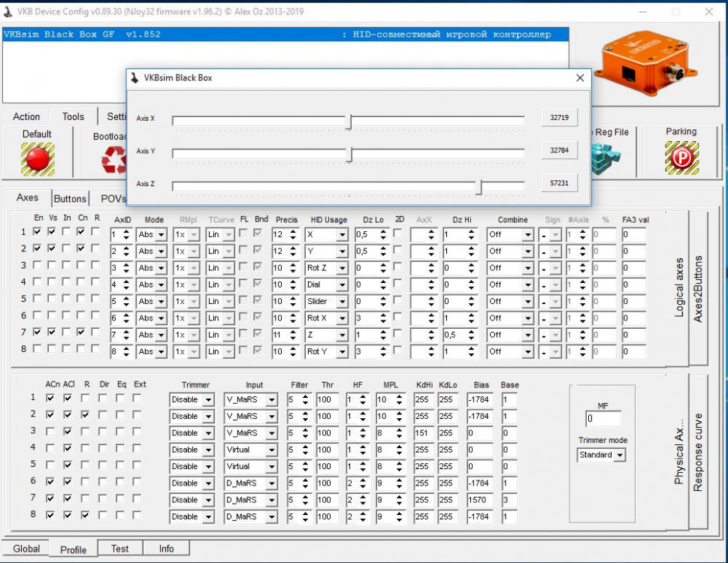Click the red Default button icon
Screen dimensions: 728x563
click(38, 159)
